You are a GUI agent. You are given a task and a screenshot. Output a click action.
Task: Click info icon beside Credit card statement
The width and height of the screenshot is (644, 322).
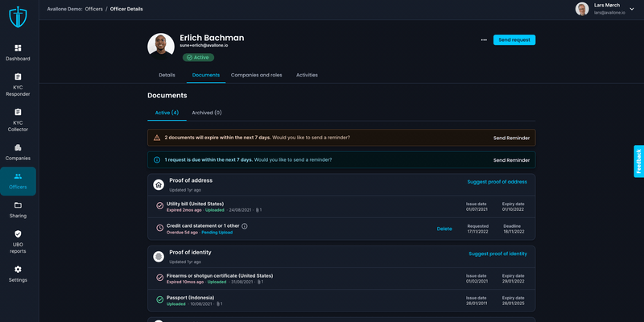245,226
